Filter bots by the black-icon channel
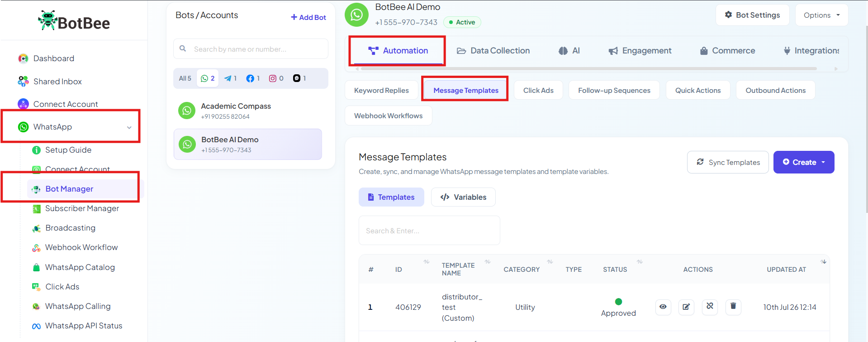 click(299, 78)
